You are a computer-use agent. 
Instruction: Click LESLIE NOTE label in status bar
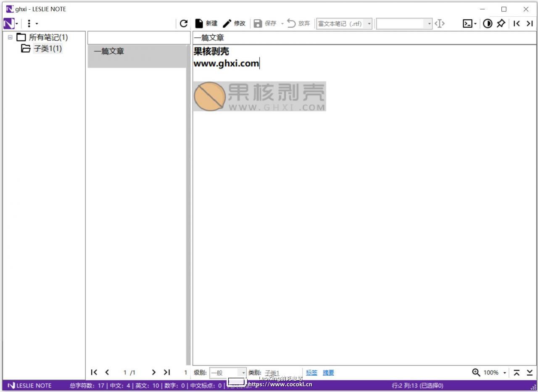pos(29,386)
